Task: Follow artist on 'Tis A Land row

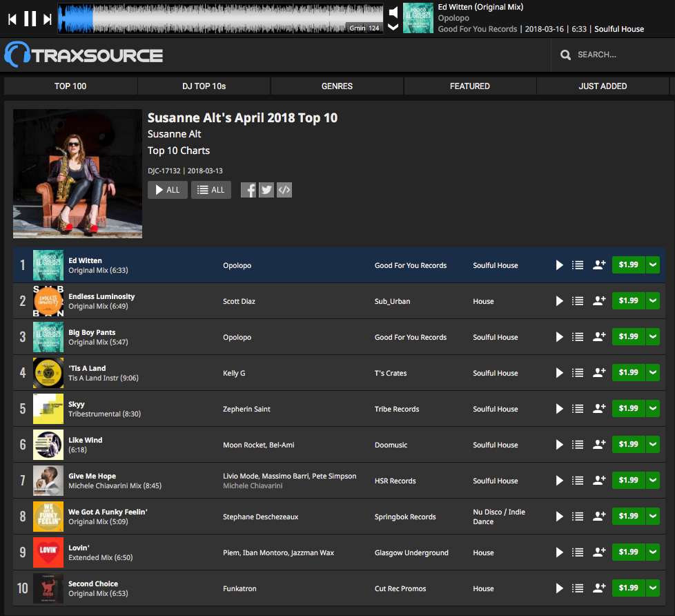Action: [x=599, y=373]
